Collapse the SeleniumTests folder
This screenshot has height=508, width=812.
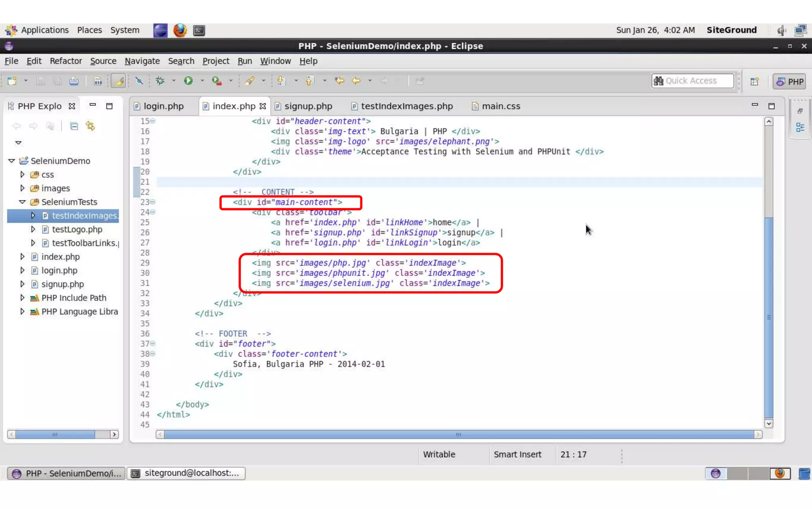coord(22,202)
